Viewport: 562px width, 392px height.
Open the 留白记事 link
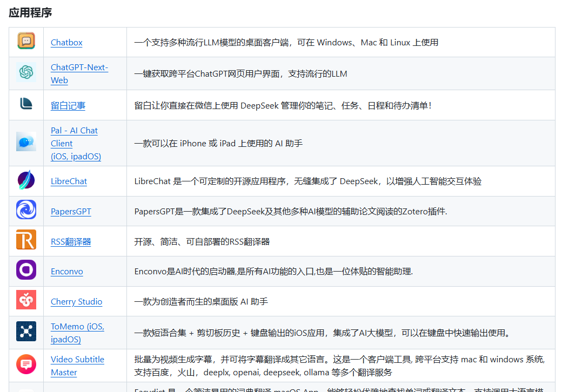pos(68,105)
